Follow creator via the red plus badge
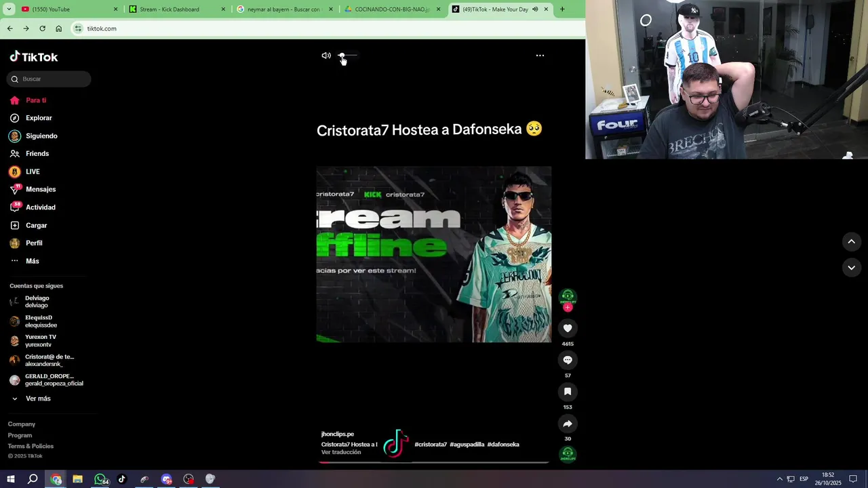868x488 pixels. point(568,308)
